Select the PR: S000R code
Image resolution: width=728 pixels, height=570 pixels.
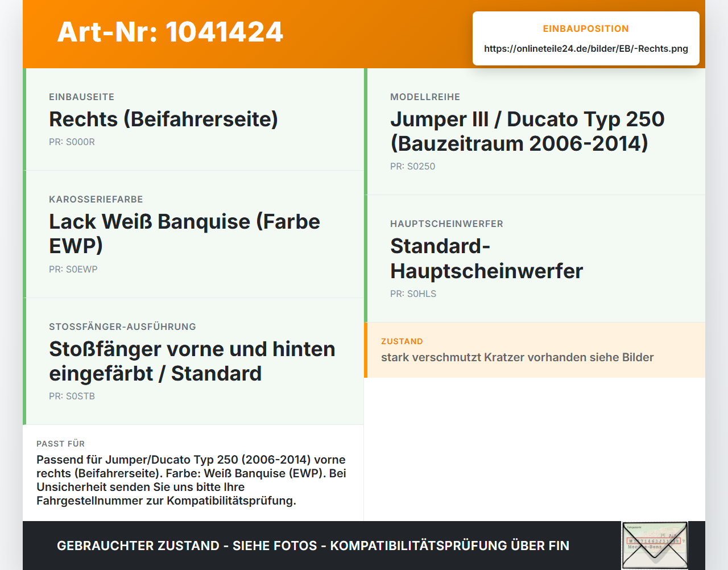(72, 142)
